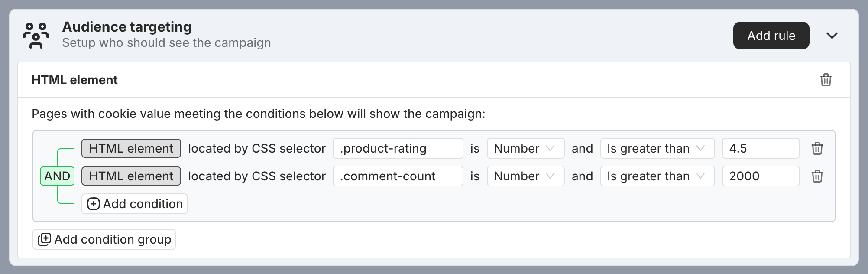Open the Number dropdown for .product-rating

pyautogui.click(x=525, y=148)
